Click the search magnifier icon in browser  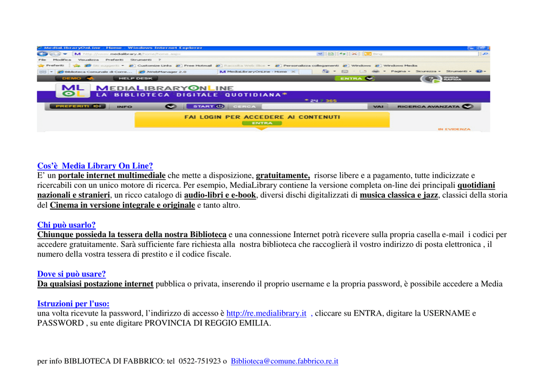coord(485,54)
